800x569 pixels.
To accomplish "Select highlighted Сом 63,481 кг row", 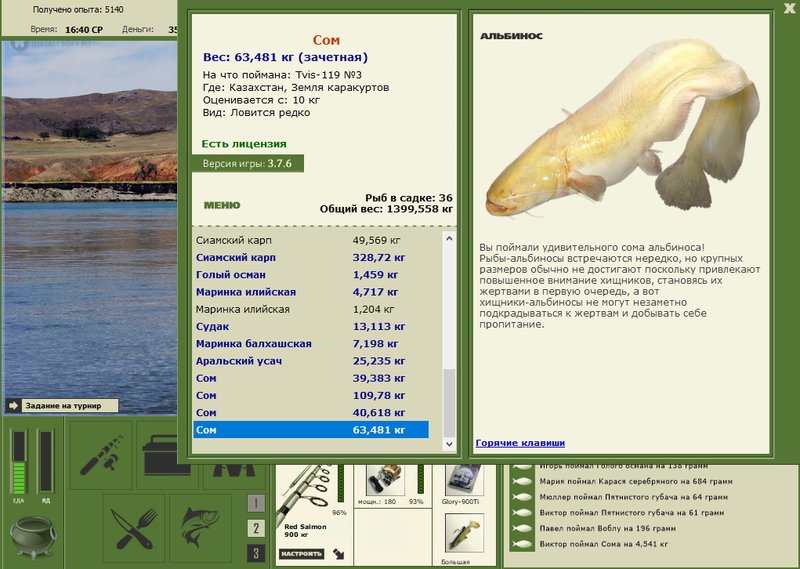I will point(311,430).
